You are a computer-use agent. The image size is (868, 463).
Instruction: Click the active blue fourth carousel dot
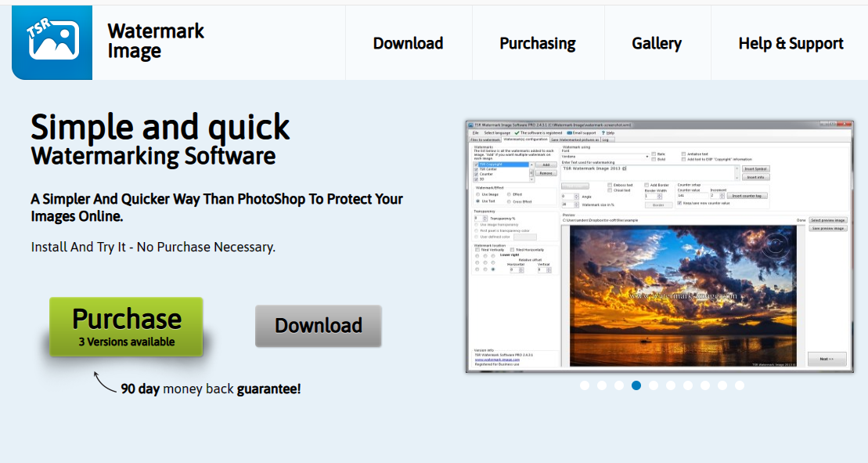pyautogui.click(x=636, y=385)
